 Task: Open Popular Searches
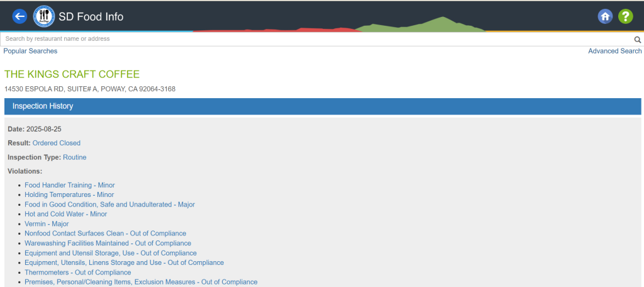pyautogui.click(x=30, y=51)
